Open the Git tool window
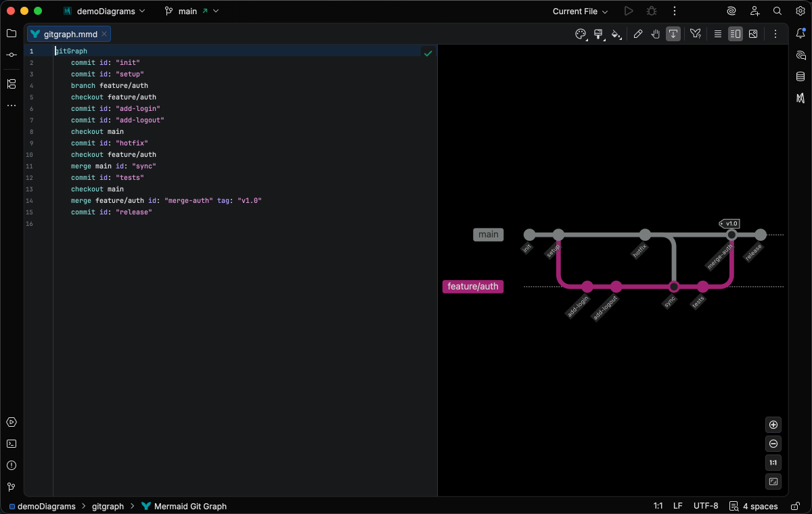Screen dimensions: 812x514 12,487
